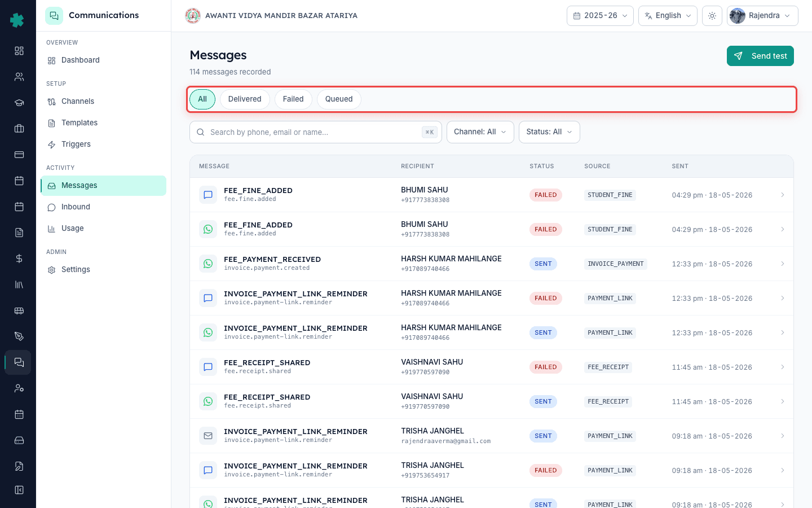The height and width of the screenshot is (508, 812).
Task: Click STUDENT_FINE source tag in first row
Action: 610,195
